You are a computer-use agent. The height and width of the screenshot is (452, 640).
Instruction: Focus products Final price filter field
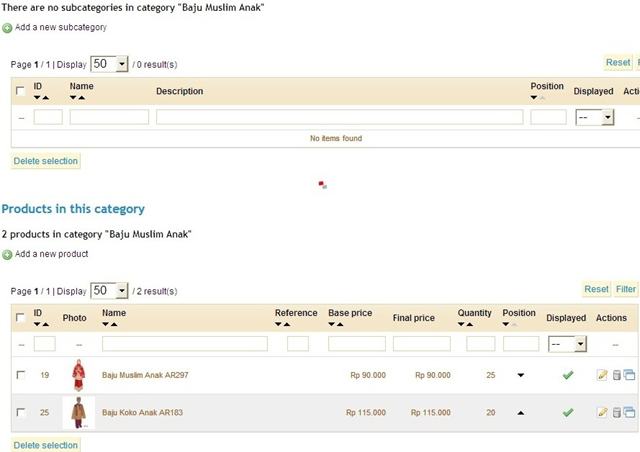point(422,344)
